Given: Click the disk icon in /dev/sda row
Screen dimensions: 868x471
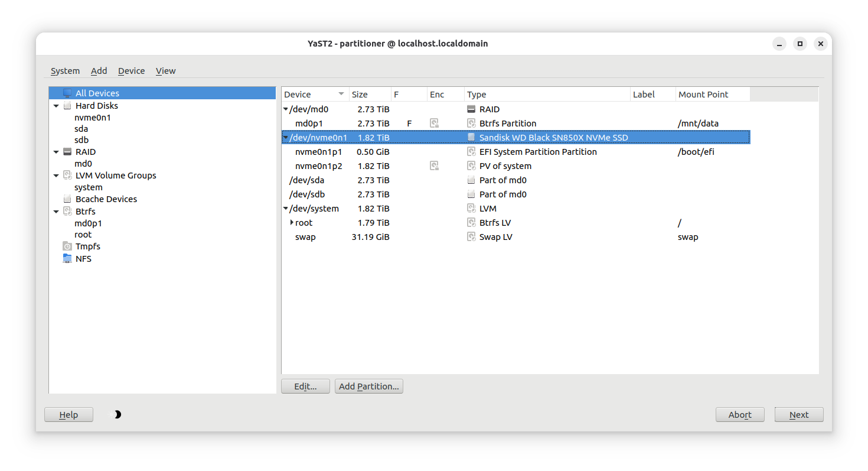Looking at the screenshot, I should pos(471,180).
